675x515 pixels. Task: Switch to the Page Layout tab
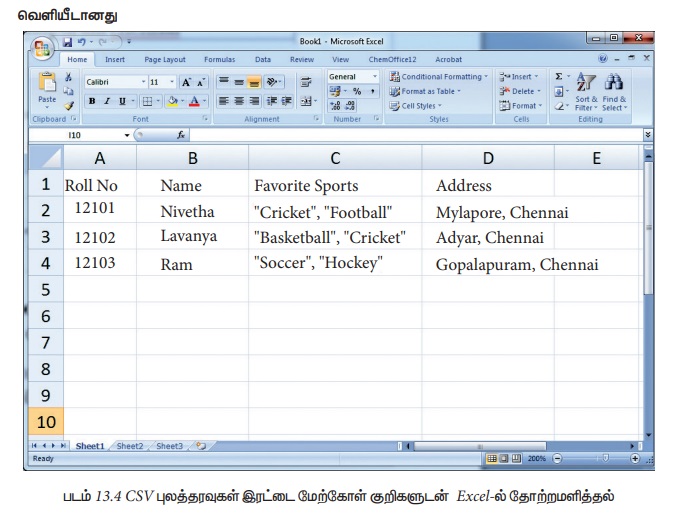(x=165, y=60)
